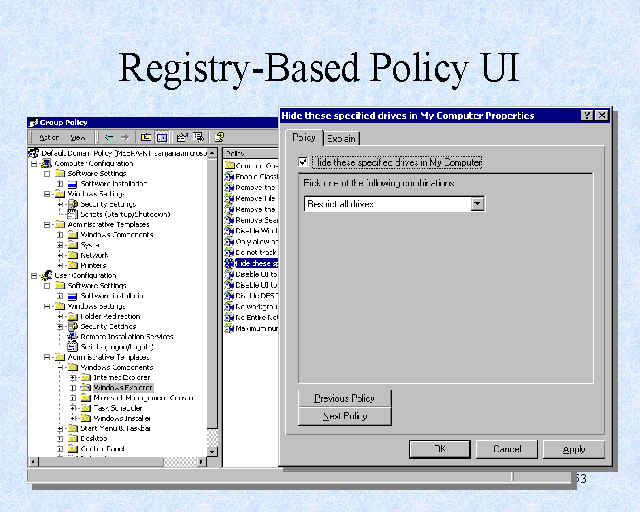Toggle 'Hide these specified drives in My Computer' checkbox
640x512 pixels.
point(303,162)
